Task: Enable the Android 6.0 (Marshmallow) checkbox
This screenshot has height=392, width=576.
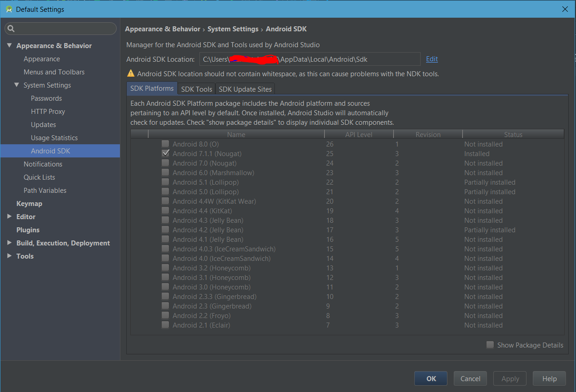Action: [x=165, y=172]
